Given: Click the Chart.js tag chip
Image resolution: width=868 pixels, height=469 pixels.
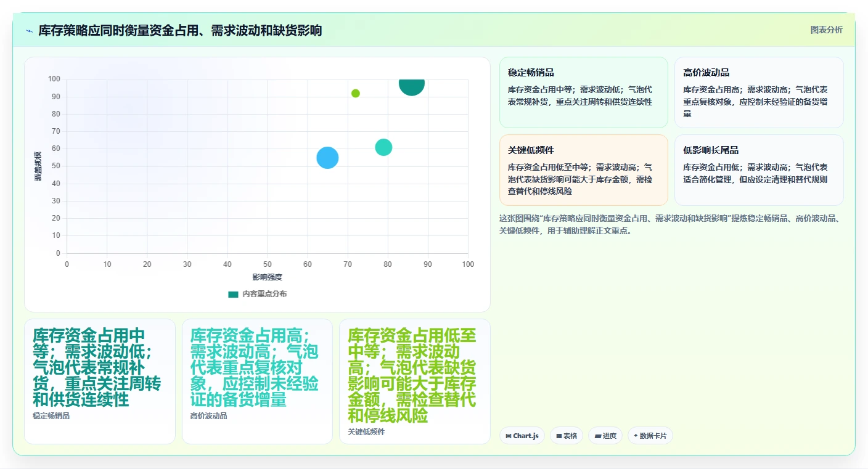Looking at the screenshot, I should tap(522, 436).
